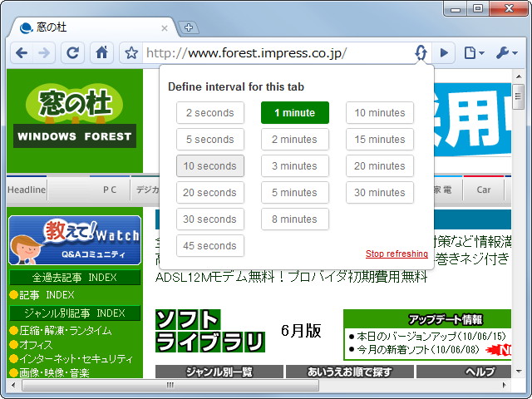
Task: Open the Car navigation tab
Action: 484,190
